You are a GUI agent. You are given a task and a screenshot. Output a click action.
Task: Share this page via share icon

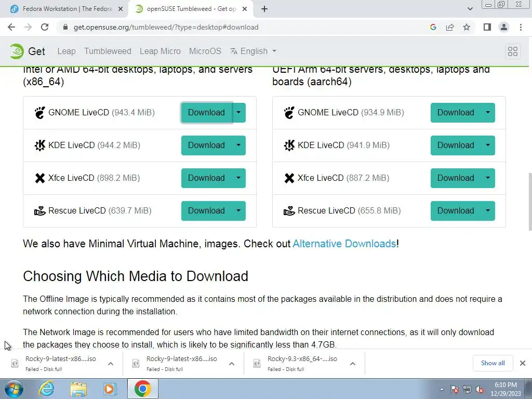coord(450,27)
